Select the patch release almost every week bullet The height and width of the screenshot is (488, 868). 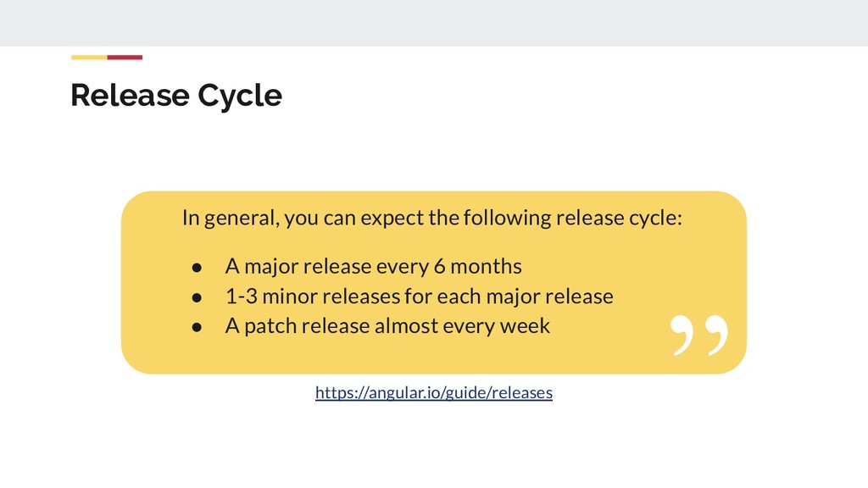coord(387,326)
